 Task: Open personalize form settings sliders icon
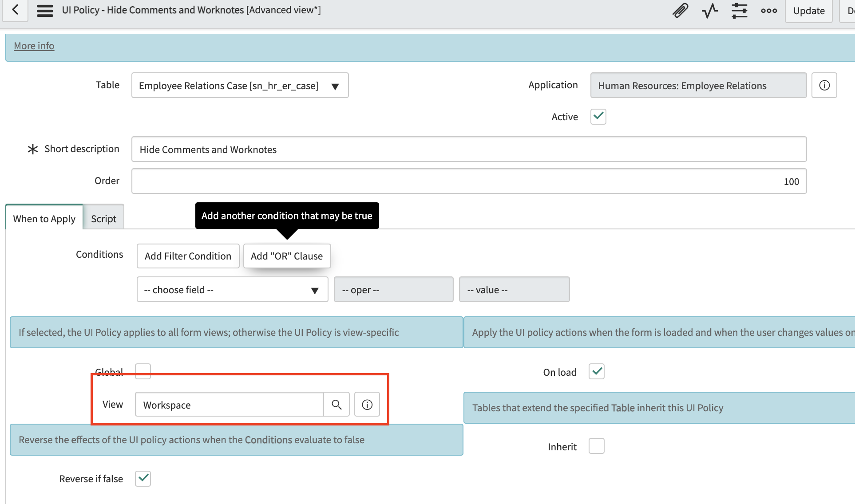point(740,10)
